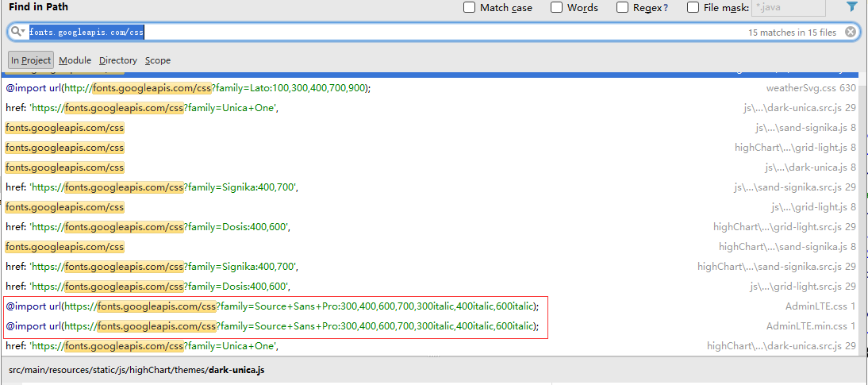Switch to the Directory scope

coord(118,60)
